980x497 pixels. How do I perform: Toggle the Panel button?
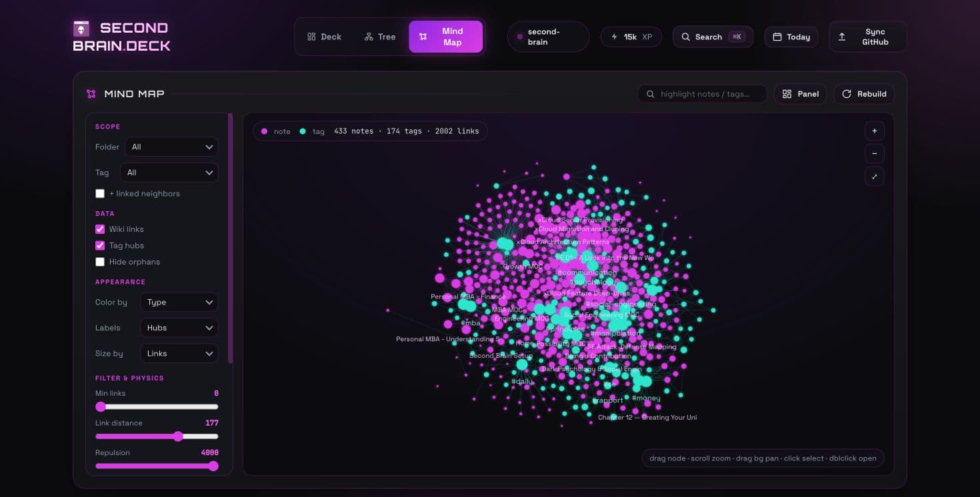coord(801,94)
